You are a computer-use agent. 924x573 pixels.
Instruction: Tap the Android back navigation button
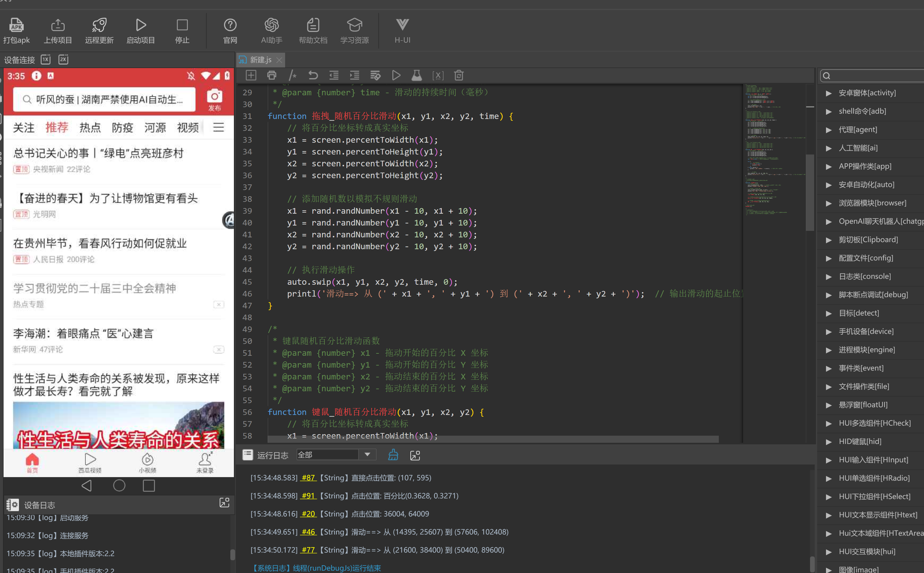click(x=87, y=485)
